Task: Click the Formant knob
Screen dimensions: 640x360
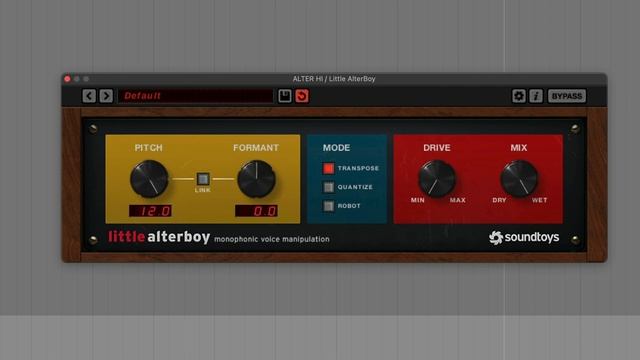Action: (256, 179)
